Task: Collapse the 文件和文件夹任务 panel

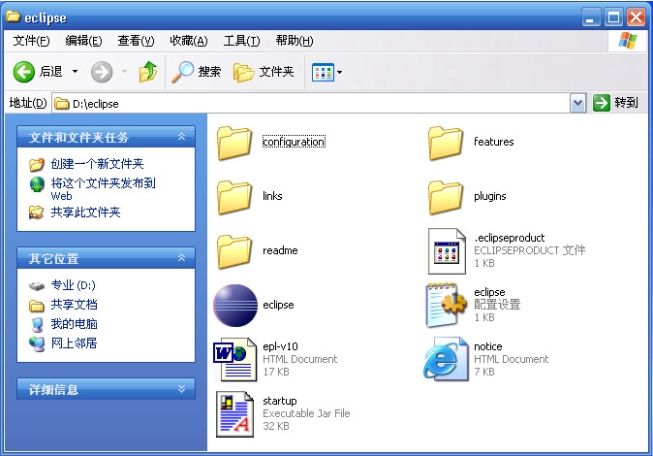Action: pyautogui.click(x=181, y=136)
